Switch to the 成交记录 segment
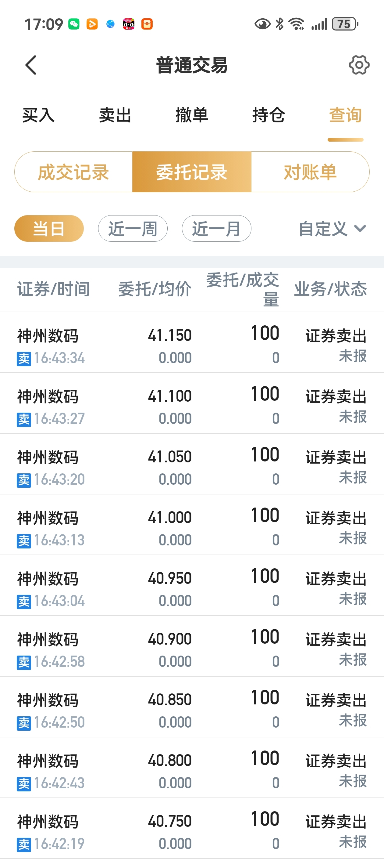Image resolution: width=384 pixels, height=868 pixels. pos(73,172)
